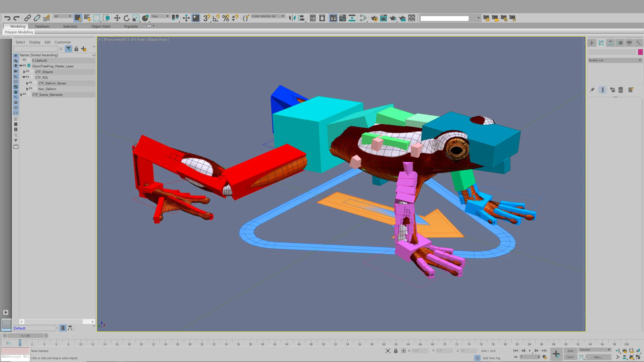Expand the CTF_Scene_Elements layer
644x362 pixels.
tap(21, 95)
